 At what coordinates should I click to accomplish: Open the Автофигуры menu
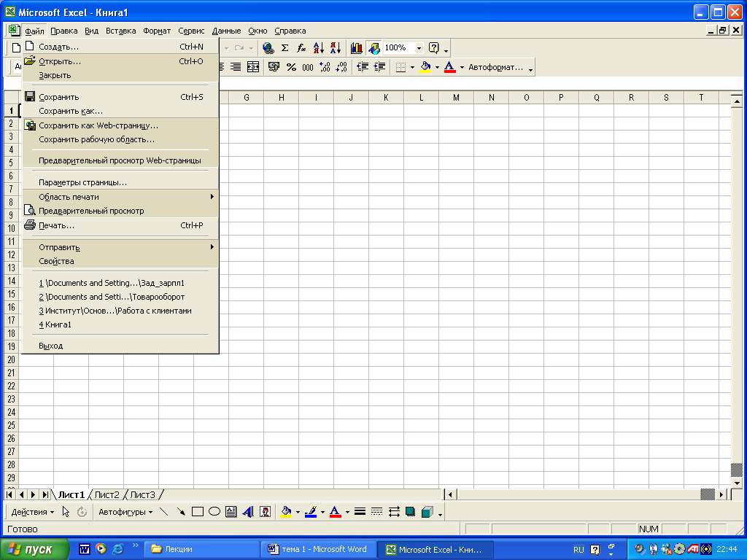(125, 512)
